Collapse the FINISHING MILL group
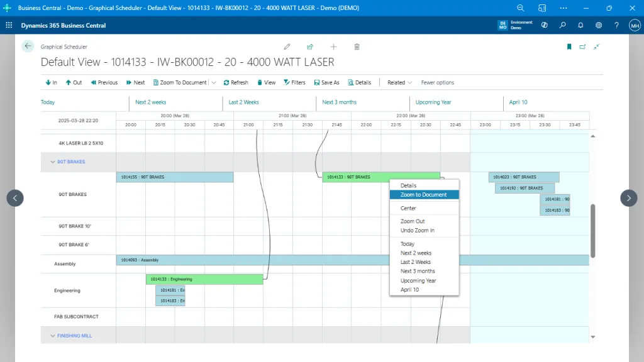Screen dimensions: 644x362 tap(53, 336)
